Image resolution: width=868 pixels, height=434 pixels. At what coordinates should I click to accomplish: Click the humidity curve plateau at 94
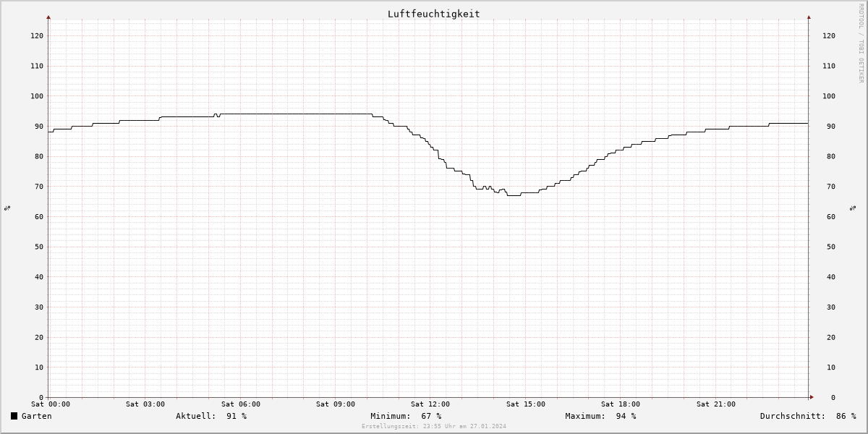tap(295, 114)
